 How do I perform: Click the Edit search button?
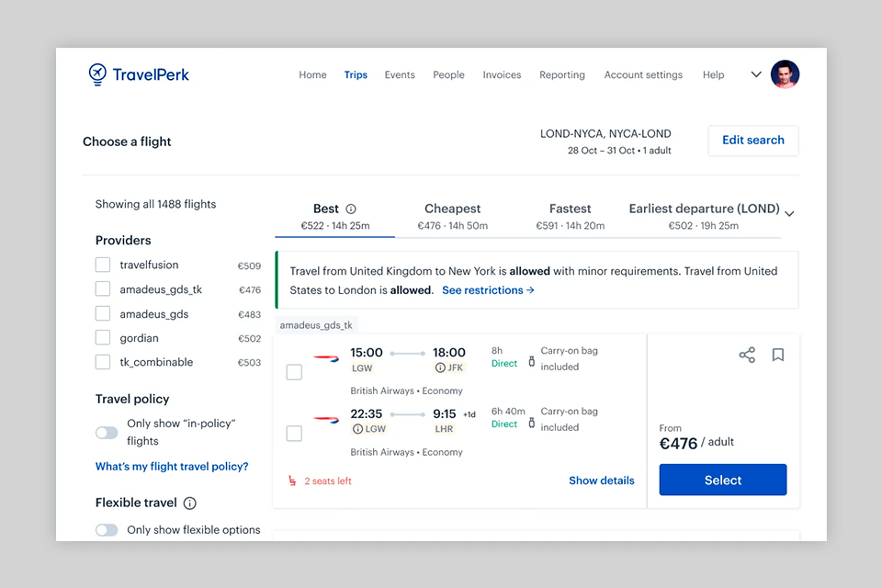[753, 140]
